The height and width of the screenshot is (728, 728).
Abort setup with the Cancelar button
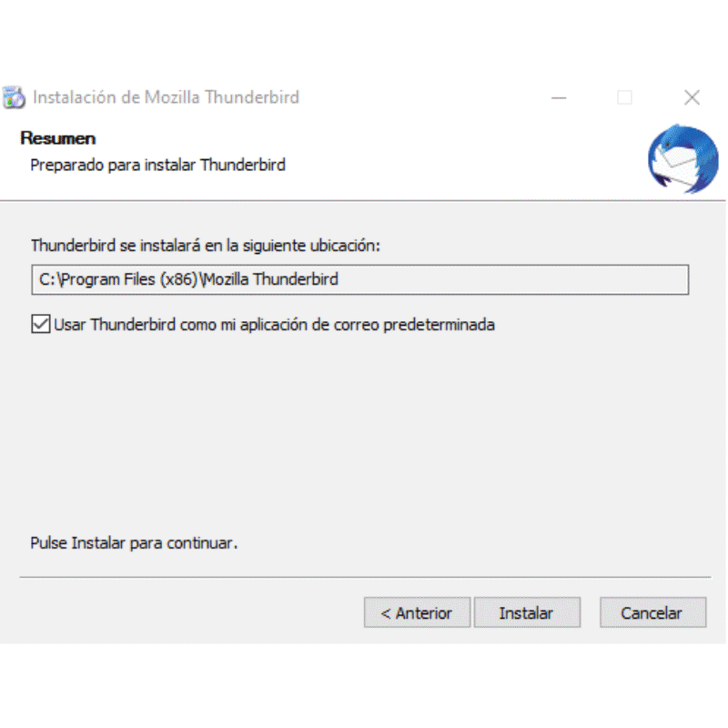[652, 612]
